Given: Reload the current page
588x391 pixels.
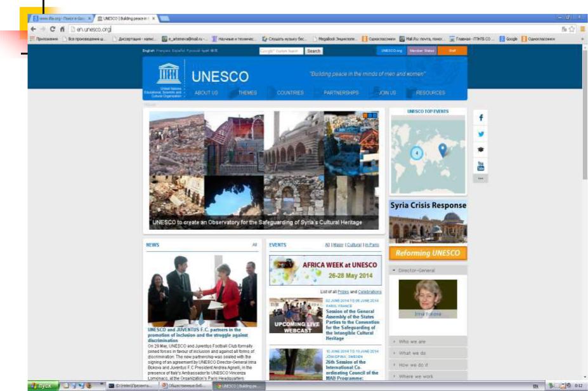Looking at the screenshot, I should point(53,29).
